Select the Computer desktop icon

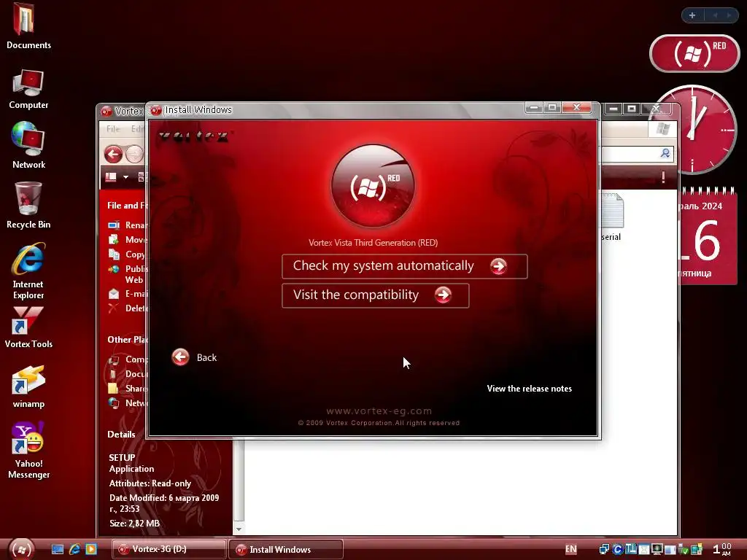(28, 90)
